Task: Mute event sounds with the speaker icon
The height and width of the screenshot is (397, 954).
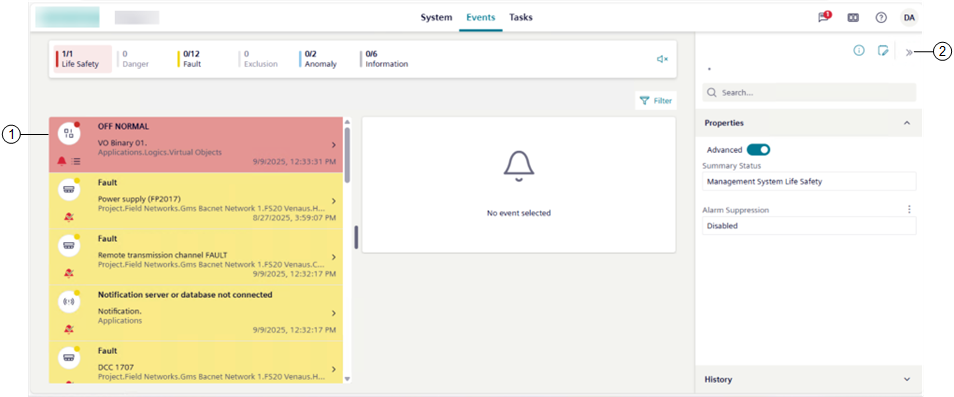Action: click(663, 59)
